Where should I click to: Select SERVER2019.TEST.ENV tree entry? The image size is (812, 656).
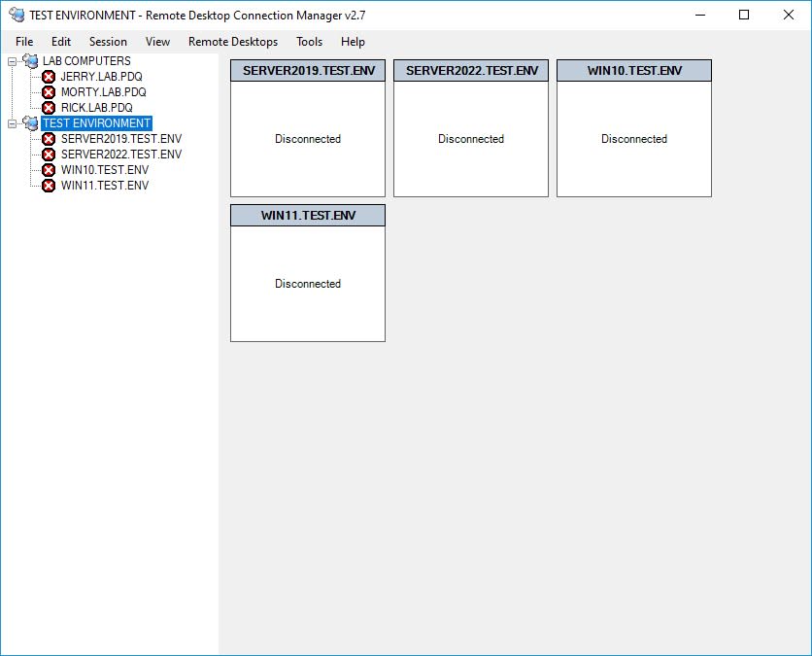(x=121, y=139)
